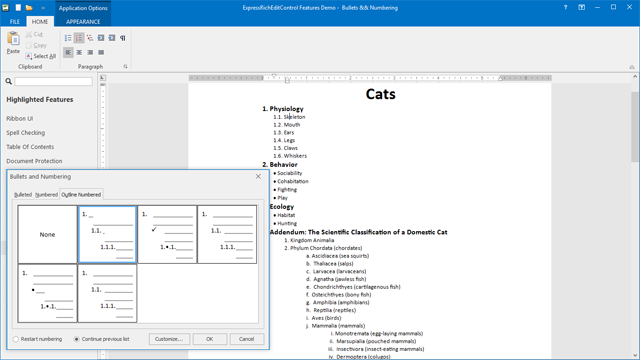Screen dimensions: 640x360
Task: Click the open folder quick access icon
Action: (x=29, y=7)
